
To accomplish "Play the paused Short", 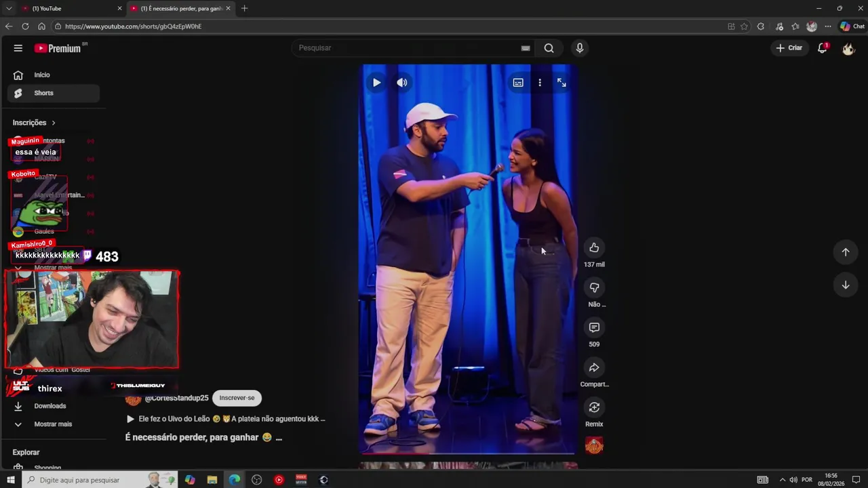I will 376,83.
